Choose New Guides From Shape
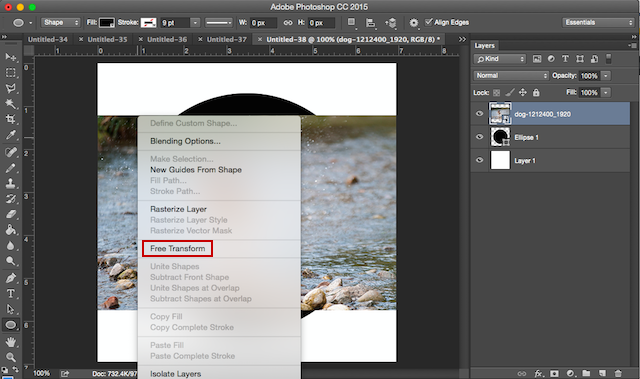 196,170
